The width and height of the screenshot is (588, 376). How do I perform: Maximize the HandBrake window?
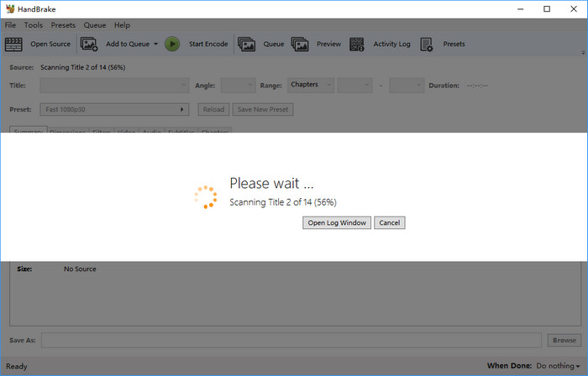(547, 9)
